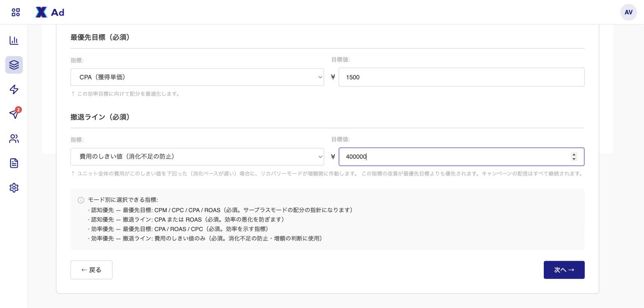
Task: Open the apps grid icon
Action: click(x=16, y=12)
